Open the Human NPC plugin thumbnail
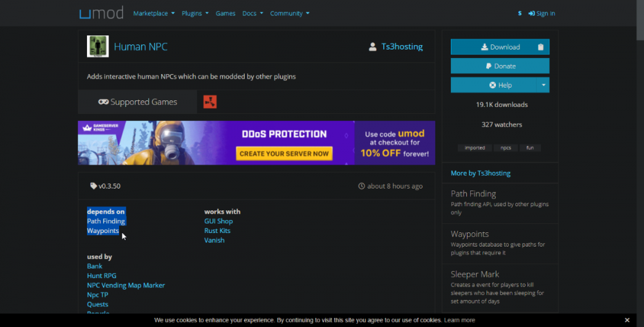Screen dimensions: 644x327 point(98,46)
